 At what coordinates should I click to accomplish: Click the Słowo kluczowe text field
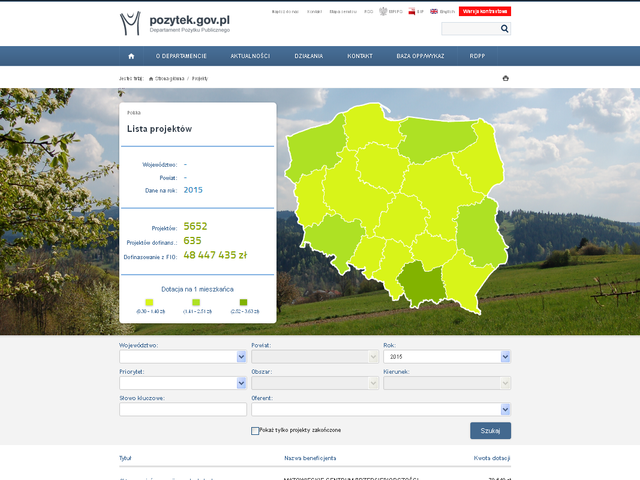[x=182, y=409]
